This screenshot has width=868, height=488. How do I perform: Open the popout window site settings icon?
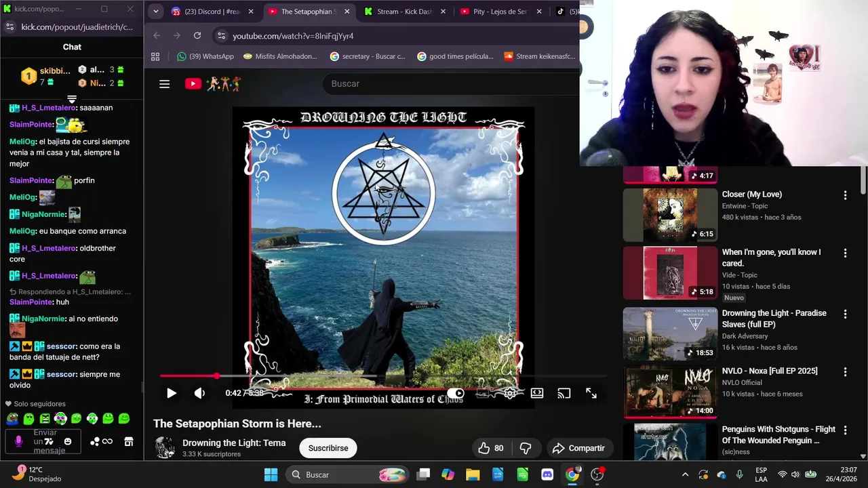point(9,26)
